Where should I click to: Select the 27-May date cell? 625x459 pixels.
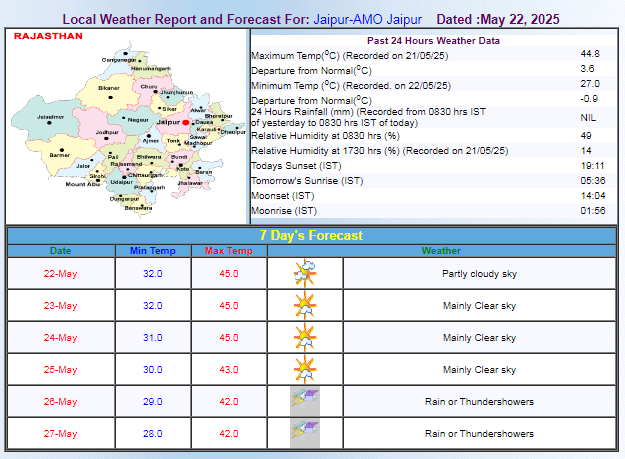click(x=61, y=434)
